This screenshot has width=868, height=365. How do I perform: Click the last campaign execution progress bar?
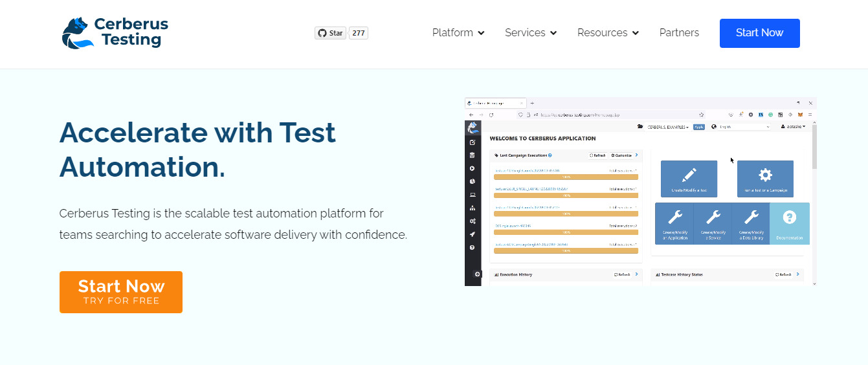click(566, 250)
